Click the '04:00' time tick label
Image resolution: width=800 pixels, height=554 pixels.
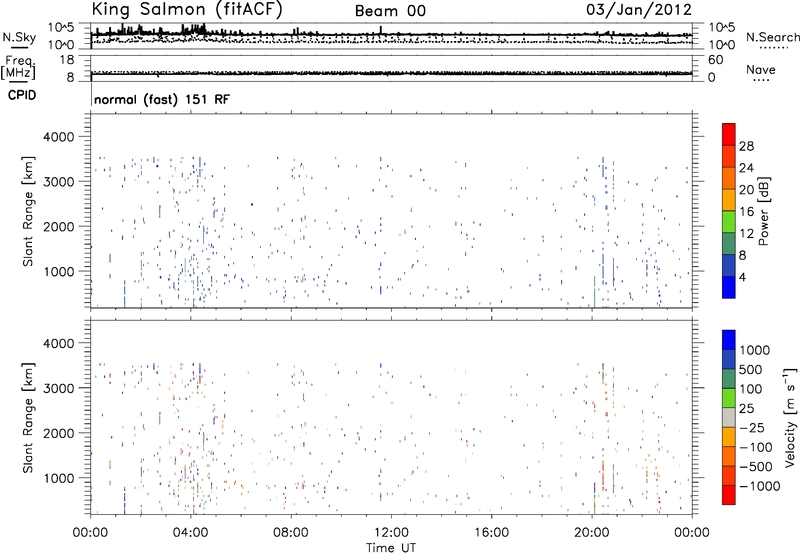191,533
